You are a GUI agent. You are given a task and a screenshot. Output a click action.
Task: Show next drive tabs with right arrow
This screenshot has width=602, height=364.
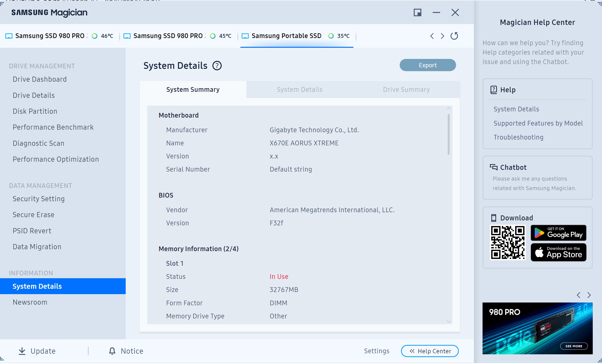443,36
